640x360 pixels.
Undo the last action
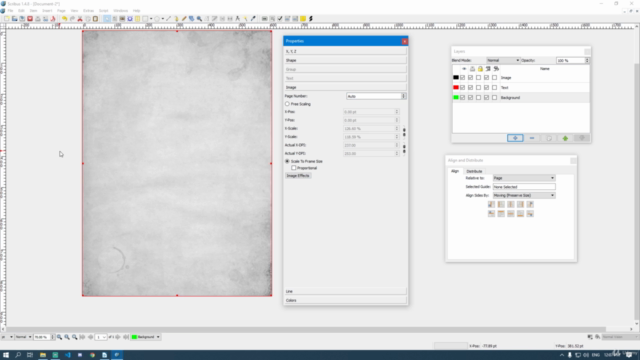[x=64, y=19]
